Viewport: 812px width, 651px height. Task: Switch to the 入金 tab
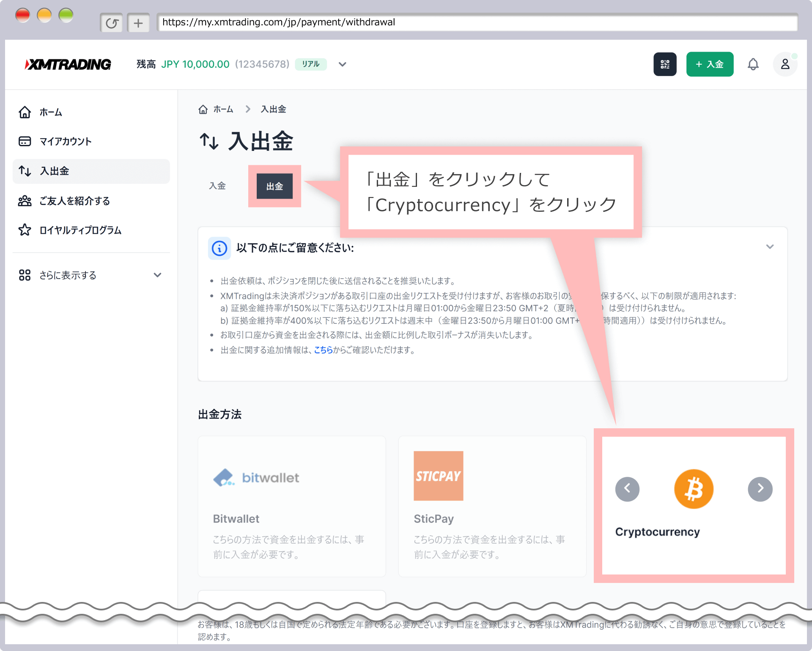click(217, 186)
